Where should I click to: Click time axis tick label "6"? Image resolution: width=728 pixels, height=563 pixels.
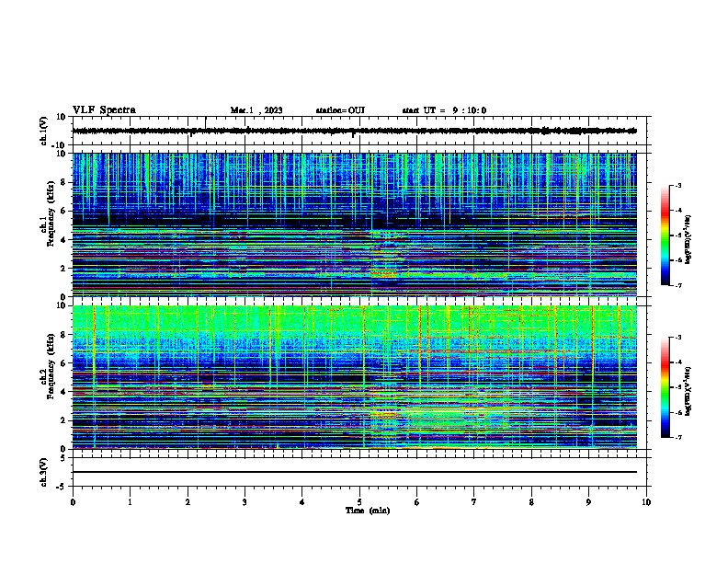417,502
